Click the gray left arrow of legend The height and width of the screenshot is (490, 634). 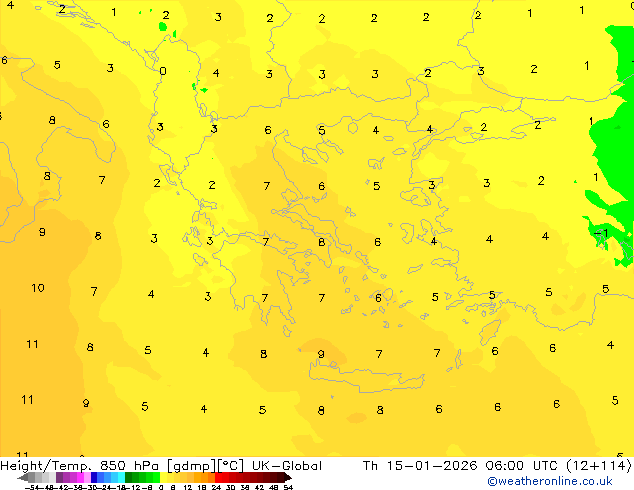point(23,478)
